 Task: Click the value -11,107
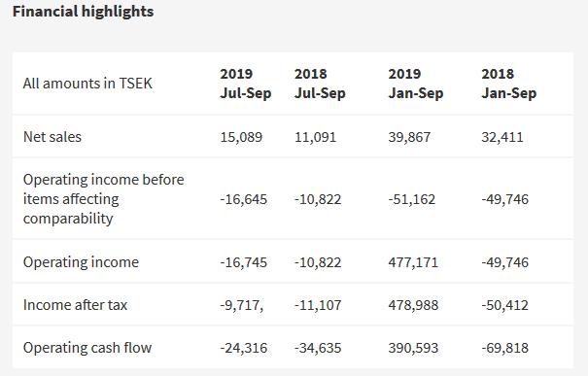pos(318,305)
